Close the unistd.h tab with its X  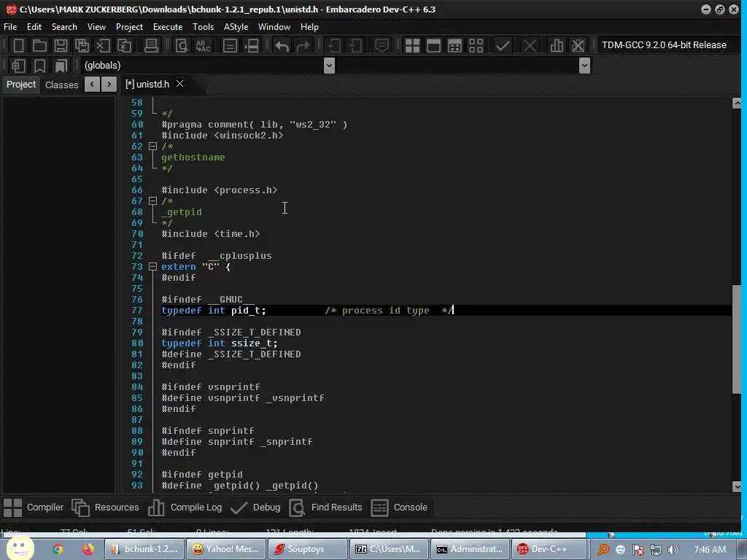click(x=179, y=84)
